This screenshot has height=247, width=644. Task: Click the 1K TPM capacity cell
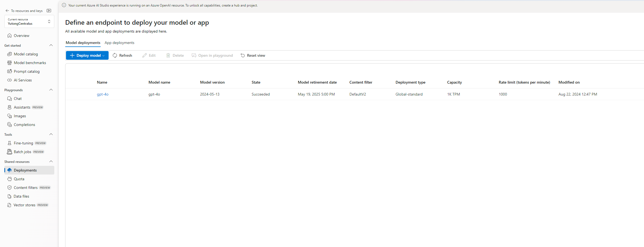click(x=453, y=94)
